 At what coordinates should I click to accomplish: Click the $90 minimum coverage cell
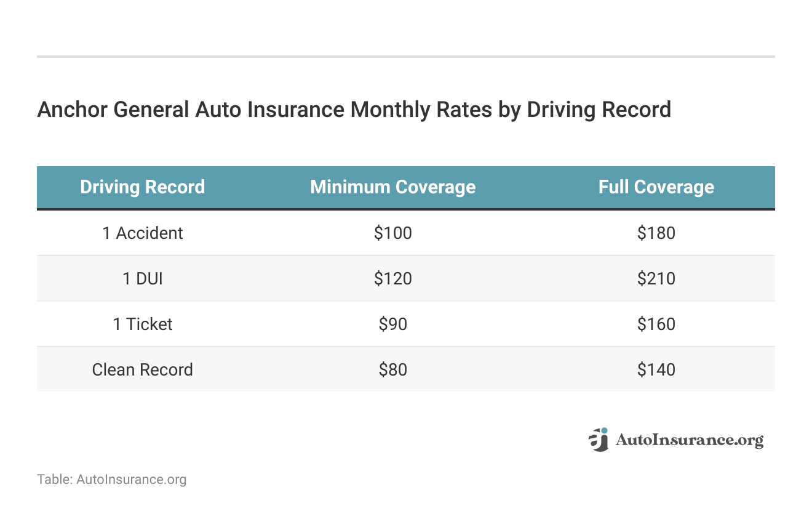pyautogui.click(x=392, y=324)
